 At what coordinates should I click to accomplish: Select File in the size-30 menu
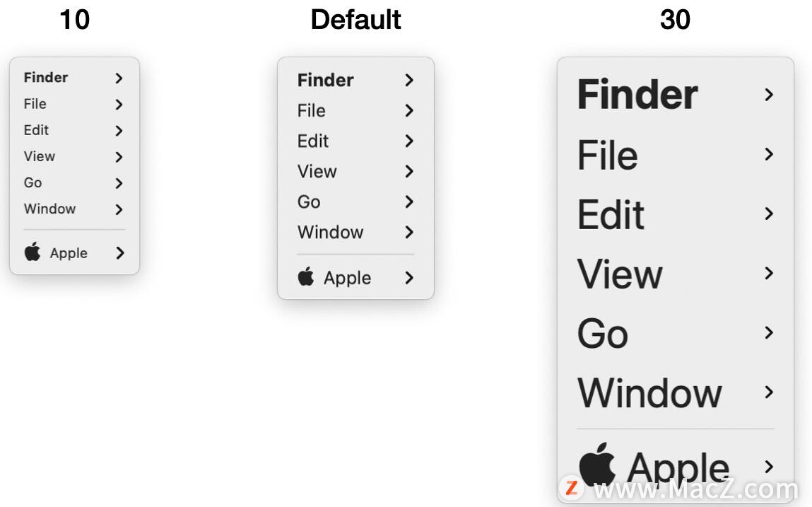click(x=608, y=154)
